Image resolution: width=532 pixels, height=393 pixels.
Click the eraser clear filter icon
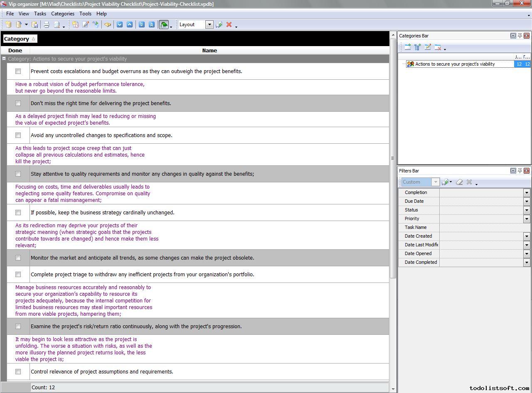(x=459, y=182)
